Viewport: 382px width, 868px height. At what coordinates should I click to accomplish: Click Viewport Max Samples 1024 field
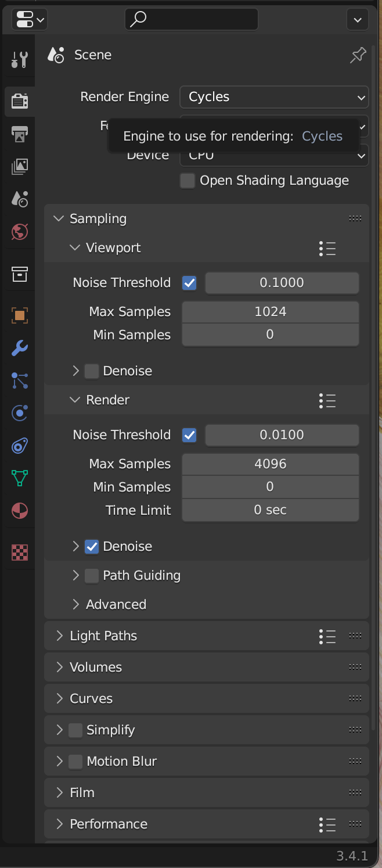click(x=271, y=312)
